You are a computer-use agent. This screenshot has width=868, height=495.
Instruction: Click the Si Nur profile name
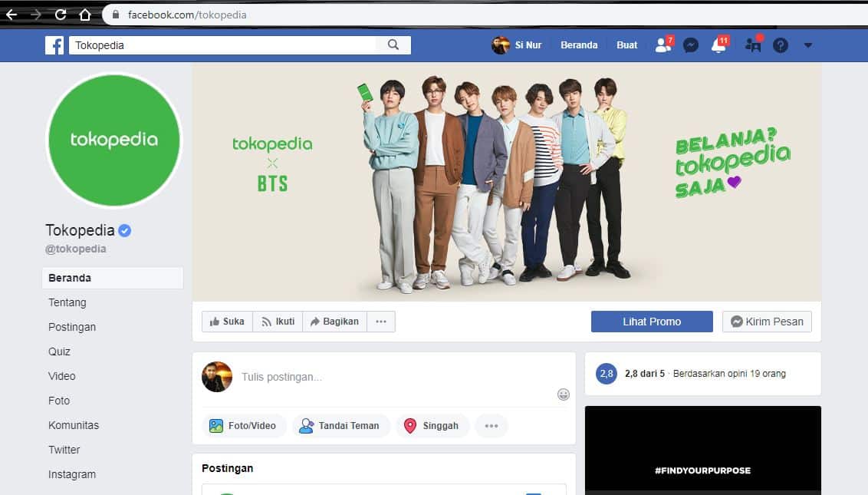coord(528,45)
